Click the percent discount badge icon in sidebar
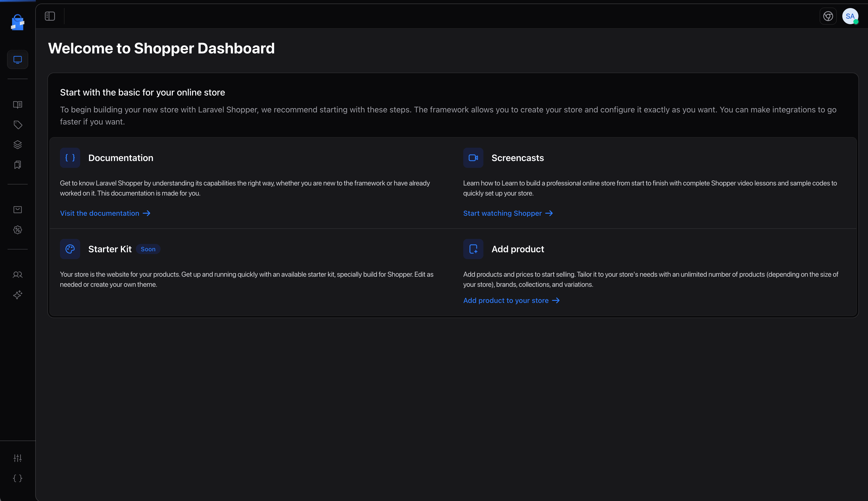 17,230
